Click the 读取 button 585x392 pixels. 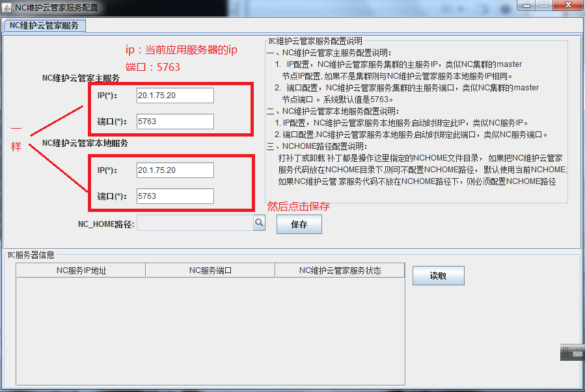(x=438, y=276)
